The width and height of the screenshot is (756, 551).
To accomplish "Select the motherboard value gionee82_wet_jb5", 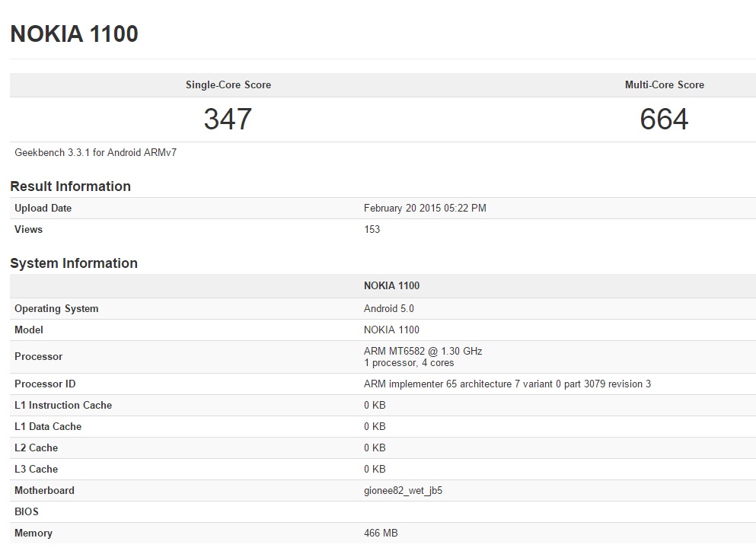I will pyautogui.click(x=403, y=490).
